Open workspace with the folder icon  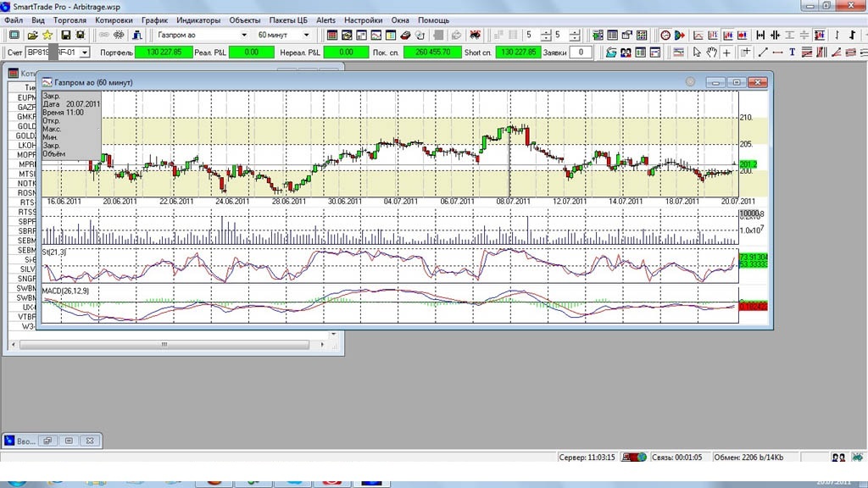(32, 35)
